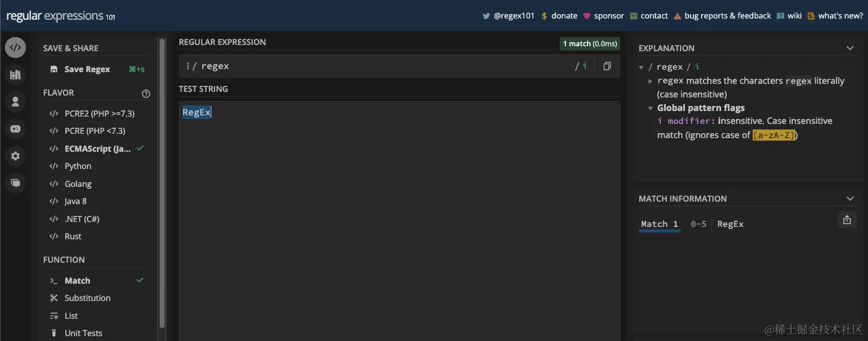Select ECMAScript flavor
This screenshot has width=868, height=341.
[97, 149]
